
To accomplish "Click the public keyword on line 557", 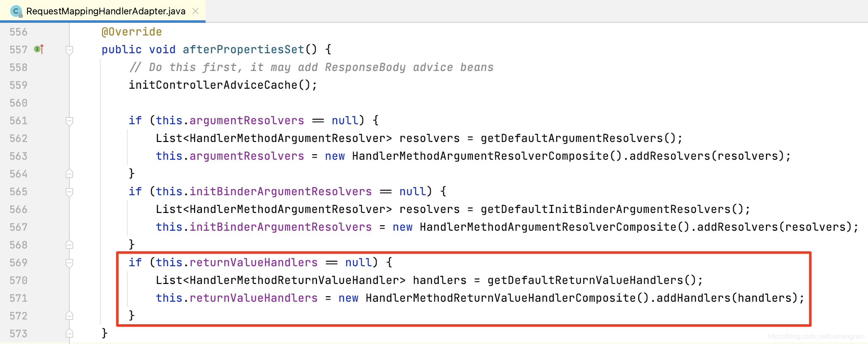I will click(121, 50).
